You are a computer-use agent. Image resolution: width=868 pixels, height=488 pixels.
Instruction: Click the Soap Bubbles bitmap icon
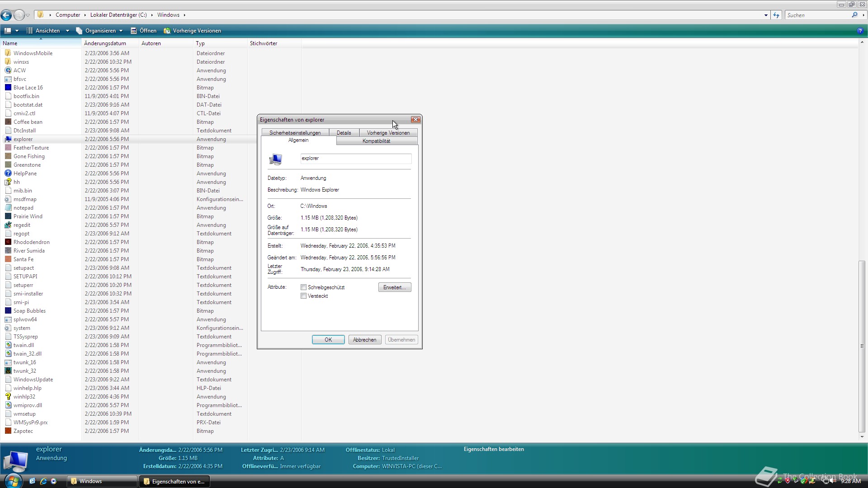8,311
